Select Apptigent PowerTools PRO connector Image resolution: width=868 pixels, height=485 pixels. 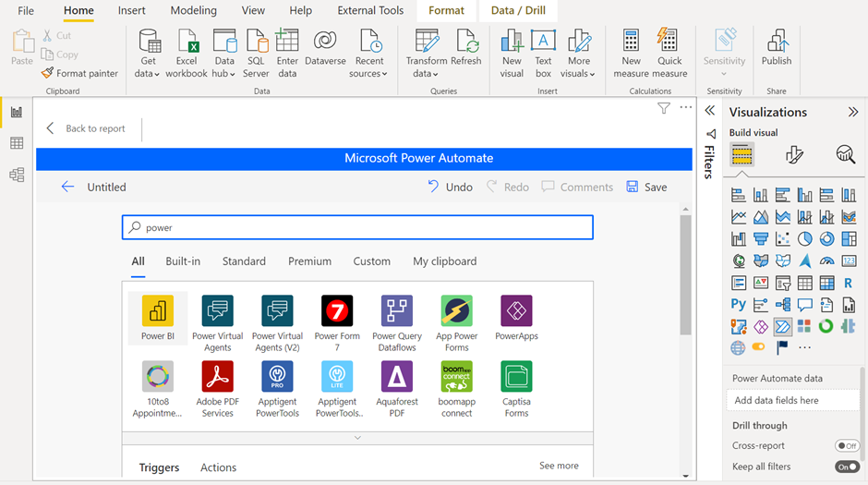point(277,377)
